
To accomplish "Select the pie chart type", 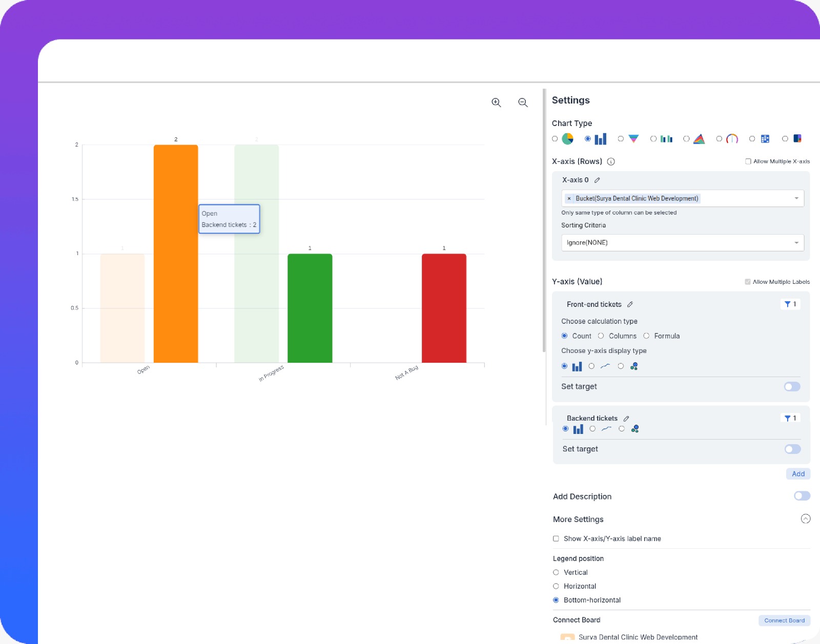I will pos(555,138).
